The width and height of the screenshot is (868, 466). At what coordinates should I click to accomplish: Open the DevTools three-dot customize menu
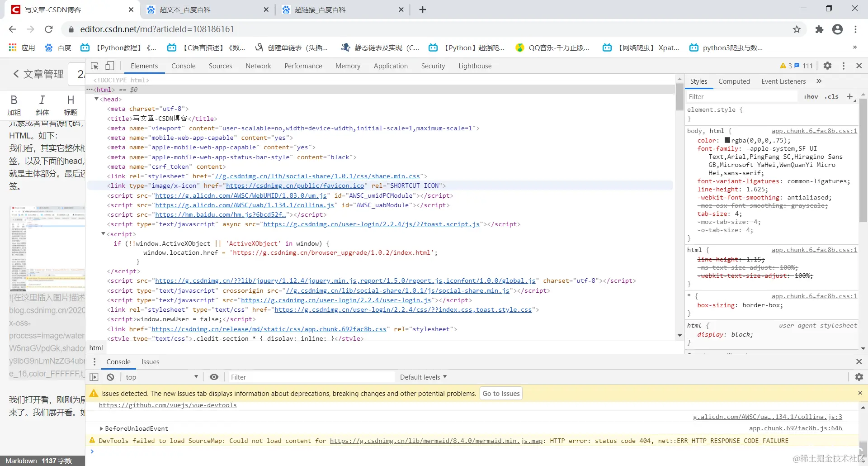[x=844, y=66]
